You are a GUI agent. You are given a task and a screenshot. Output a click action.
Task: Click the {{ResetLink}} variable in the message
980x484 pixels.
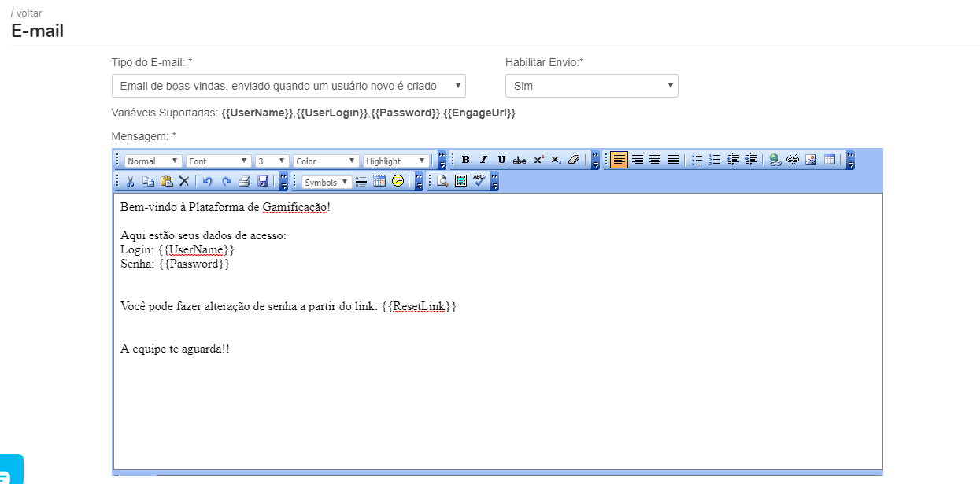point(419,306)
